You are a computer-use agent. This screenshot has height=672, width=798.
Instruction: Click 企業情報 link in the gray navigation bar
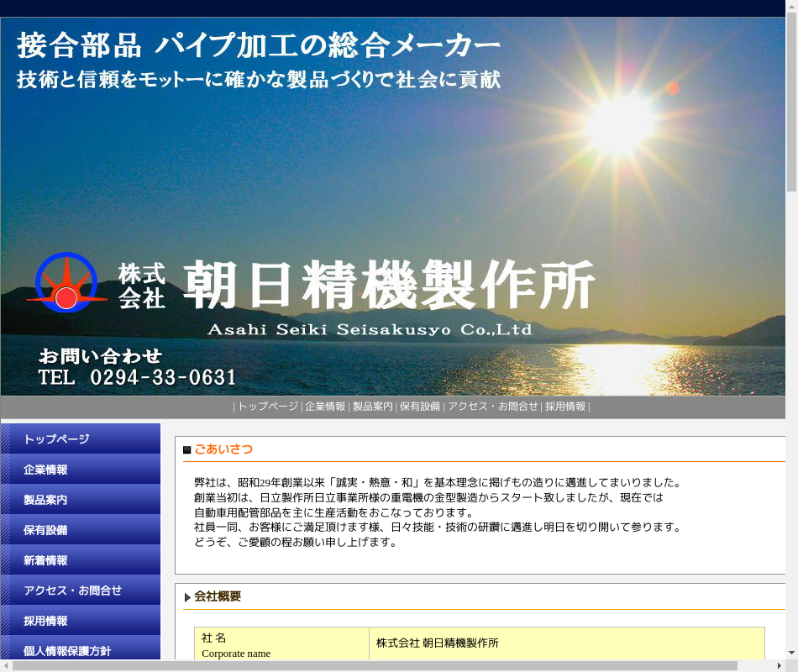click(x=325, y=407)
